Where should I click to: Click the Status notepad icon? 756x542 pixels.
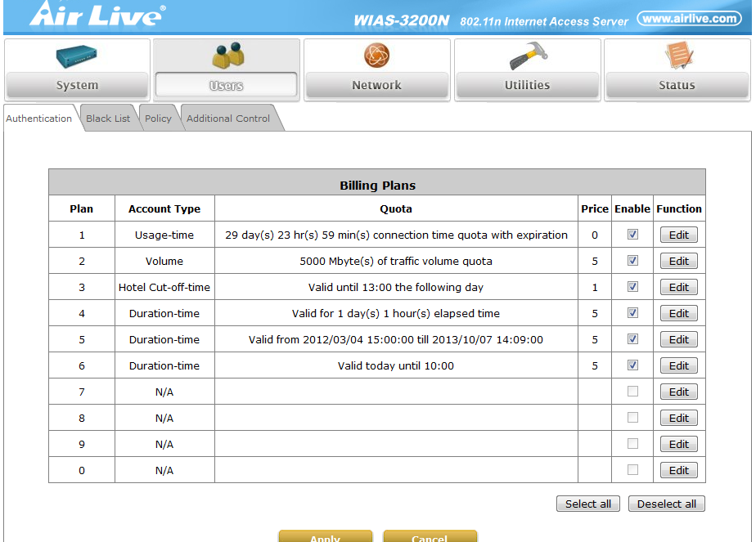pyautogui.click(x=677, y=56)
